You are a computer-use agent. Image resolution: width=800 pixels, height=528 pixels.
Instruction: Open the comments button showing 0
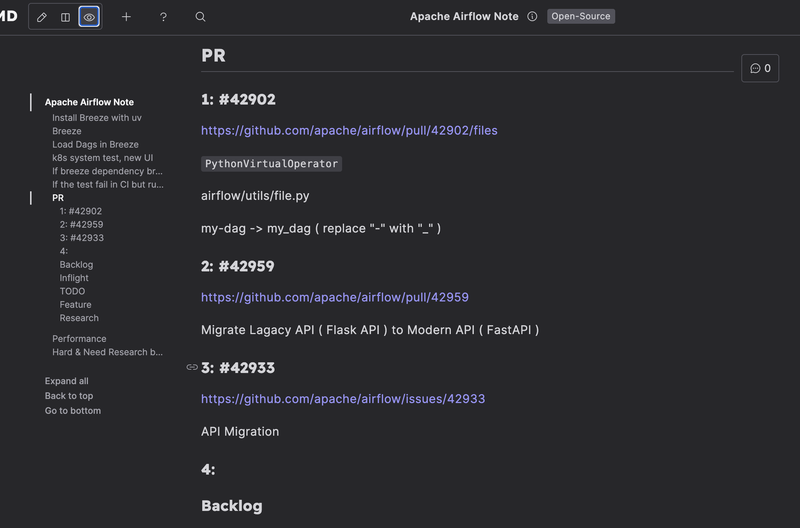click(x=760, y=68)
